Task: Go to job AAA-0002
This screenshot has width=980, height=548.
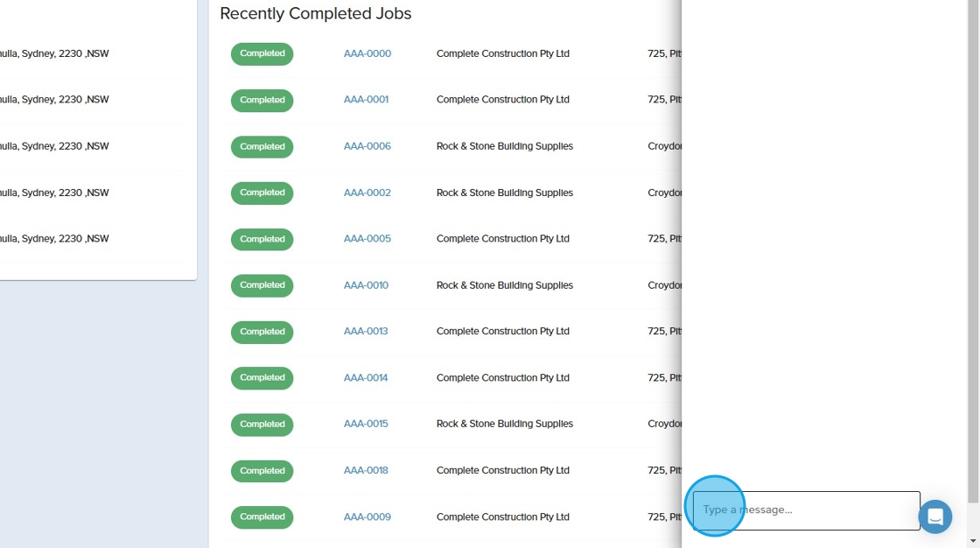Action: pos(367,193)
